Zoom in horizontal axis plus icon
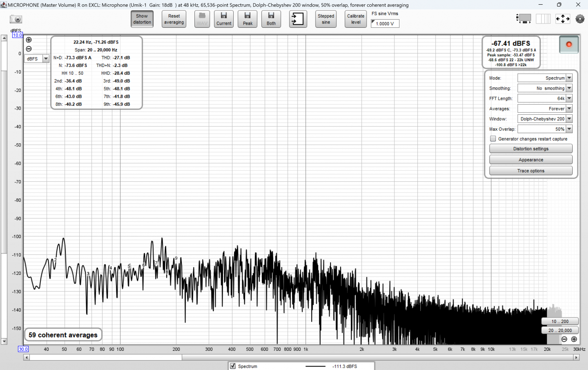588x370 pixels. tap(574, 339)
